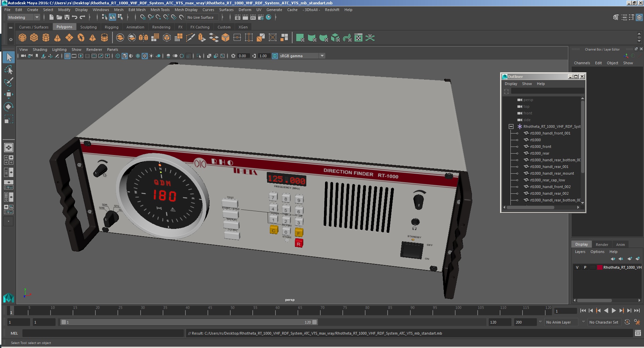The height and width of the screenshot is (348, 644).
Task: Click the Multi-Cut knife shelf icon
Action: coord(190,38)
